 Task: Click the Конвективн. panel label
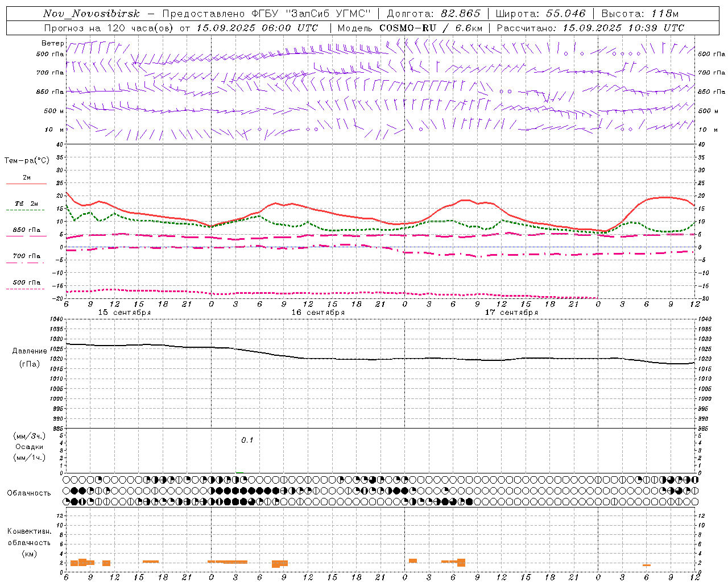point(29,531)
